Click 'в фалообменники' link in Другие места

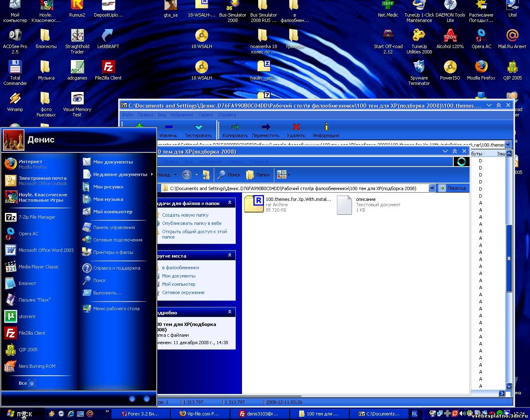click(181, 268)
